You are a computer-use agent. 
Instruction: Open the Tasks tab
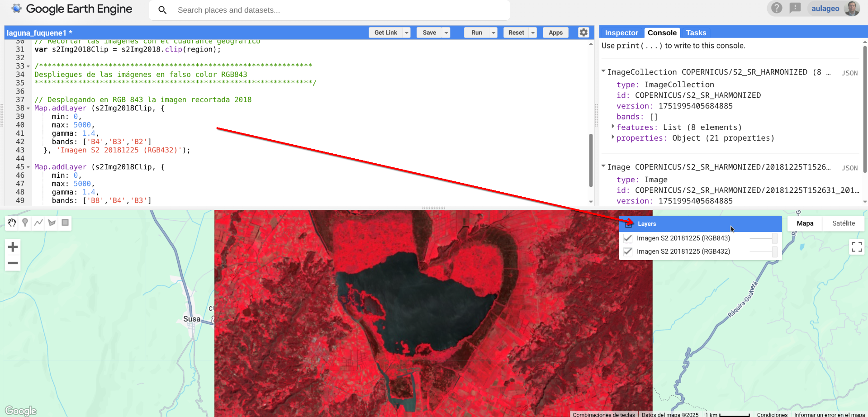pos(696,33)
